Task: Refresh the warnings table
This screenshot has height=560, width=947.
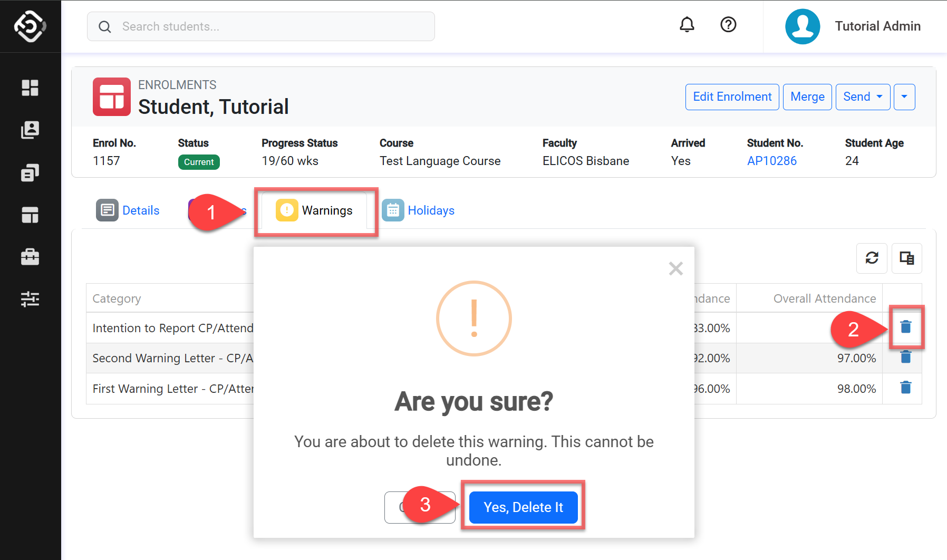Action: [x=872, y=258]
